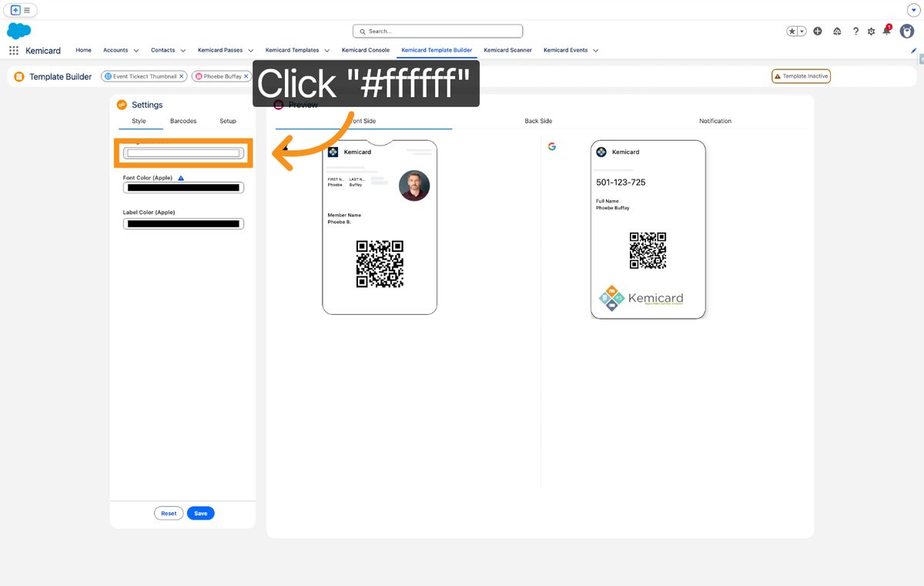The height and width of the screenshot is (586, 924).
Task: Click the Salesforce cloud logo
Action: tap(18, 31)
